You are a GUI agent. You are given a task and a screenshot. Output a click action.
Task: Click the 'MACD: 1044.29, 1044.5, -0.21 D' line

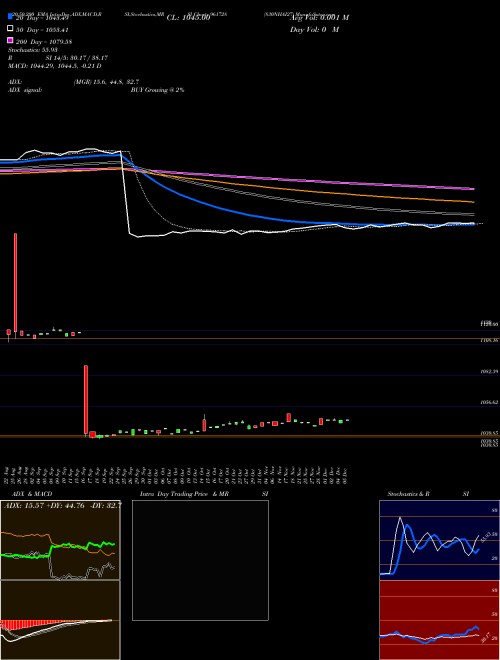[55, 66]
